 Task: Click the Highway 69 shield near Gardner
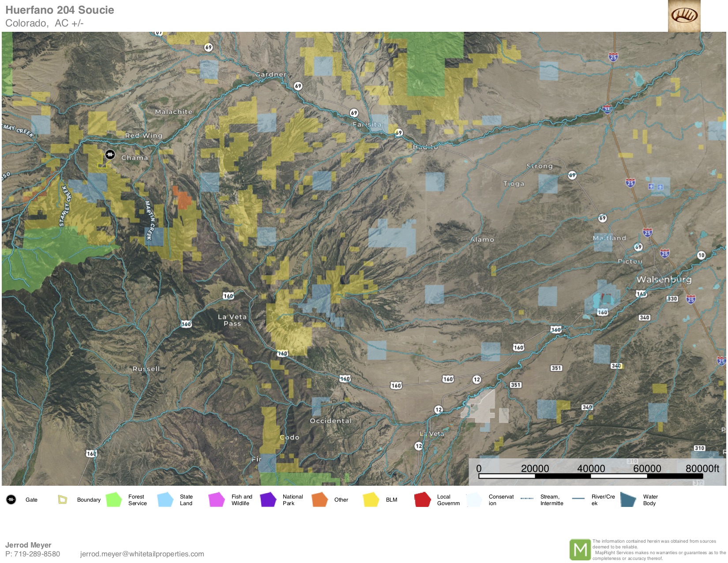coord(298,86)
